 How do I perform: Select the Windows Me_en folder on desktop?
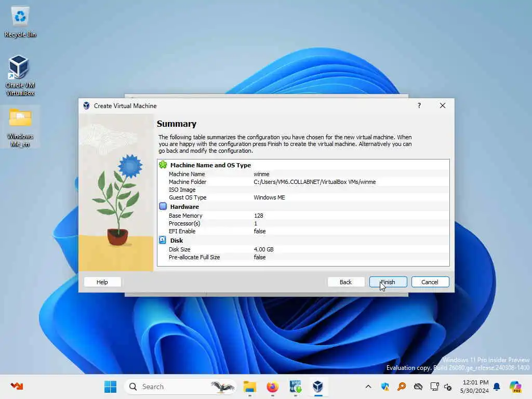(x=20, y=127)
